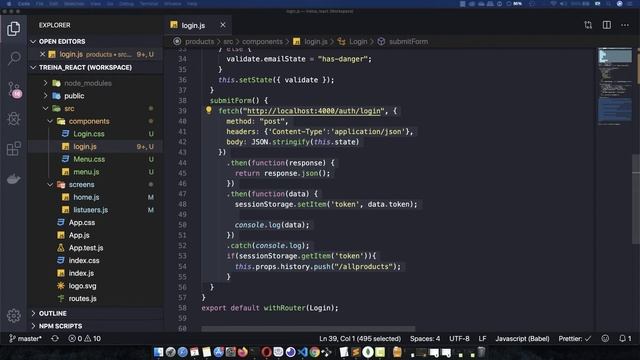Open the Source Control view
Viewport: 640px width, 360px height.
[x=14, y=89]
